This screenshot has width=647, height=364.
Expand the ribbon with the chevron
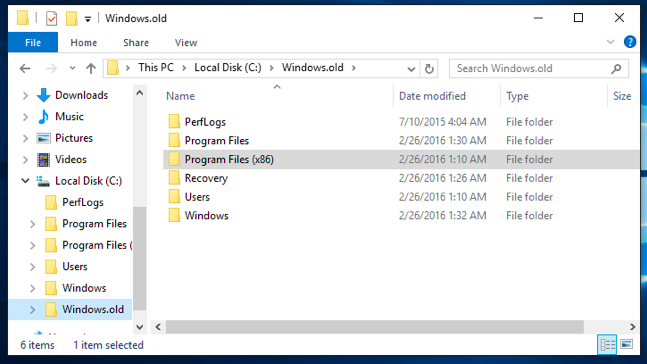[x=610, y=42]
